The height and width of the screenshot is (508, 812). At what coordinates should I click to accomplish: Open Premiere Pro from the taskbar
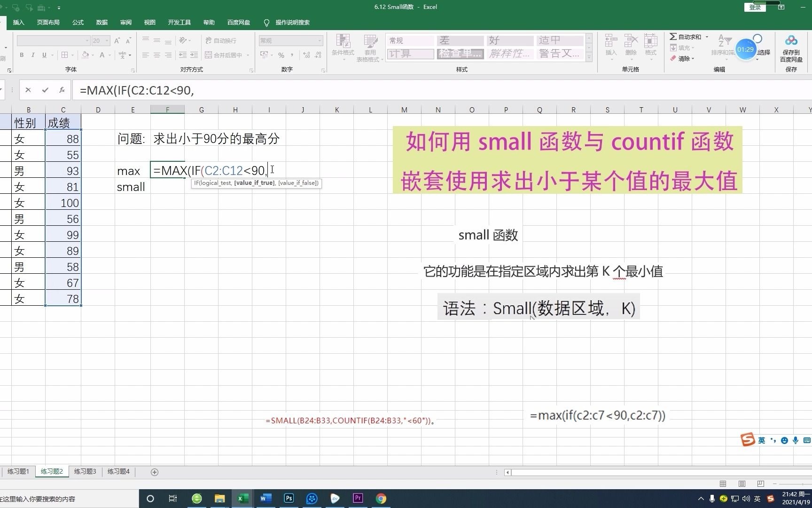(358, 498)
